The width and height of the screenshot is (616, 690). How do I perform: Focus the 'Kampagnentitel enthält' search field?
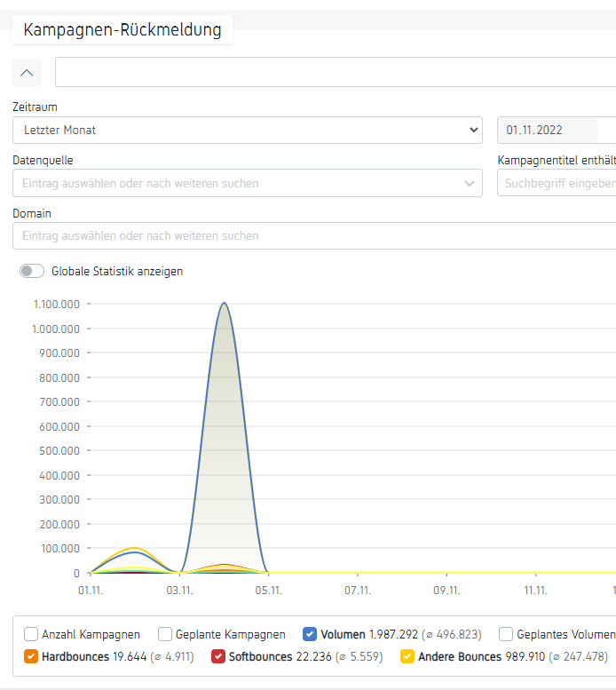557,184
